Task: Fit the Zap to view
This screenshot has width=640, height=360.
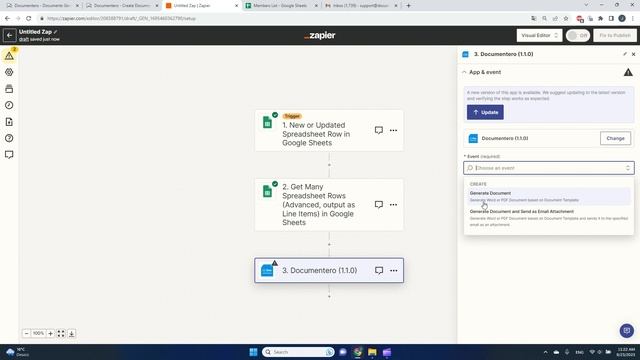Action: pos(61,333)
